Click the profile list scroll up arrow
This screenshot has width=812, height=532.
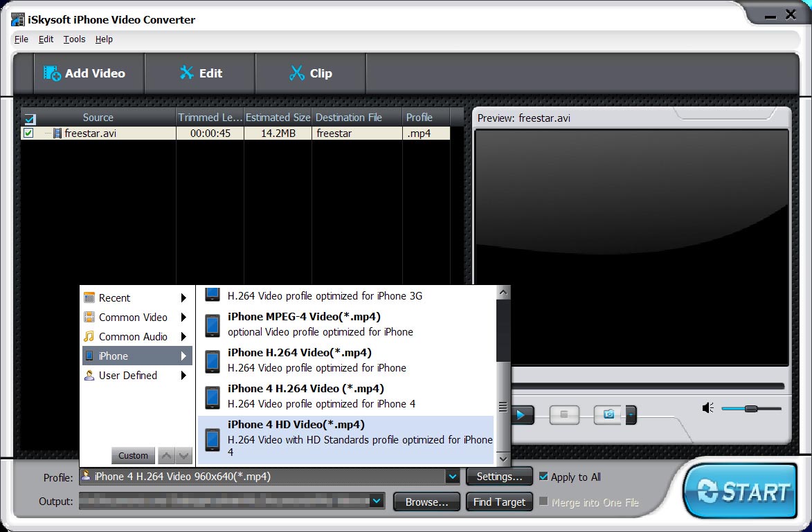[x=503, y=293]
